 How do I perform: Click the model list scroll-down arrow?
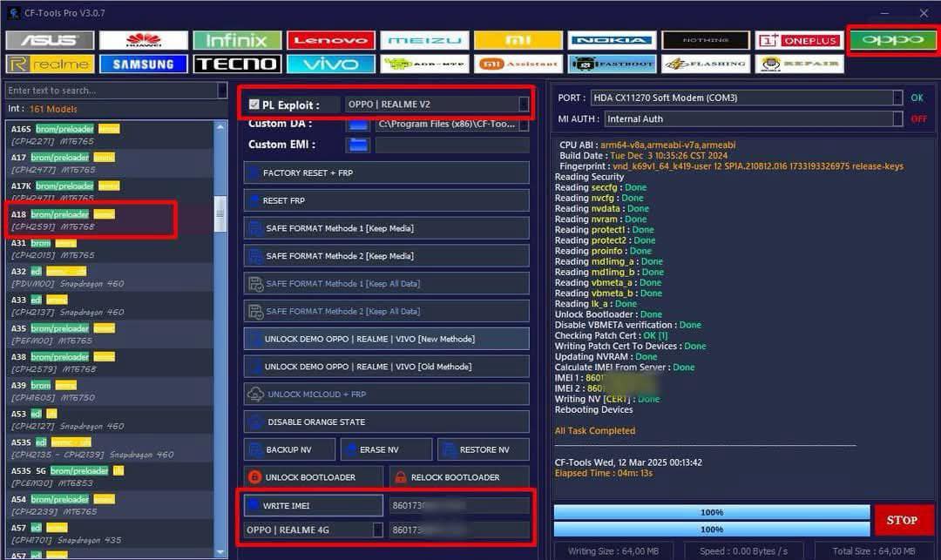220,551
